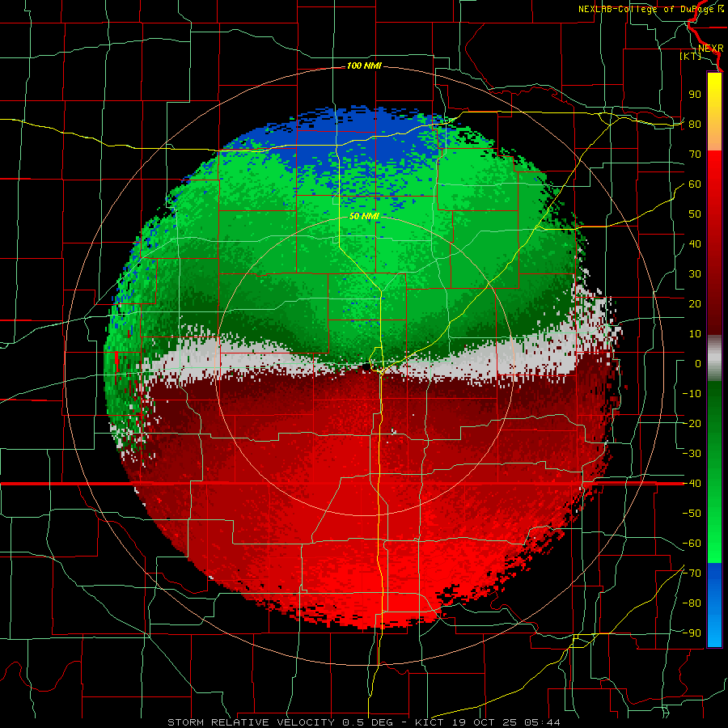Click the -50 value on velocity scale

pyautogui.click(x=692, y=514)
